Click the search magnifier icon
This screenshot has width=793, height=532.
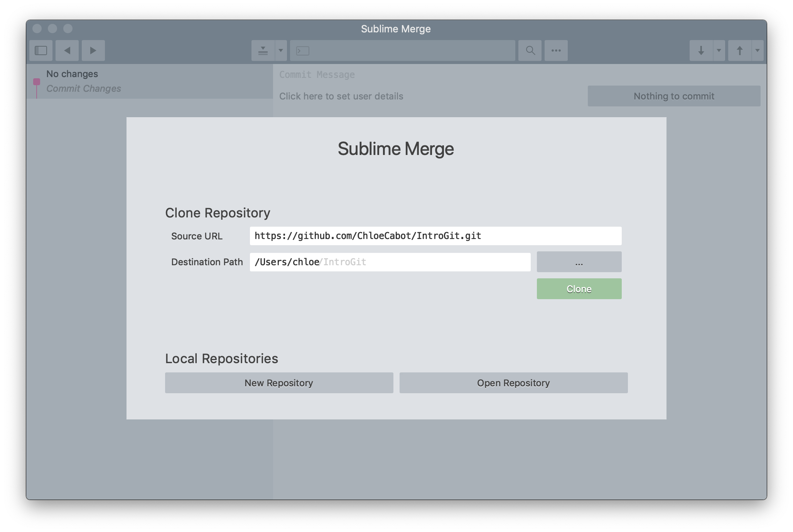530,51
